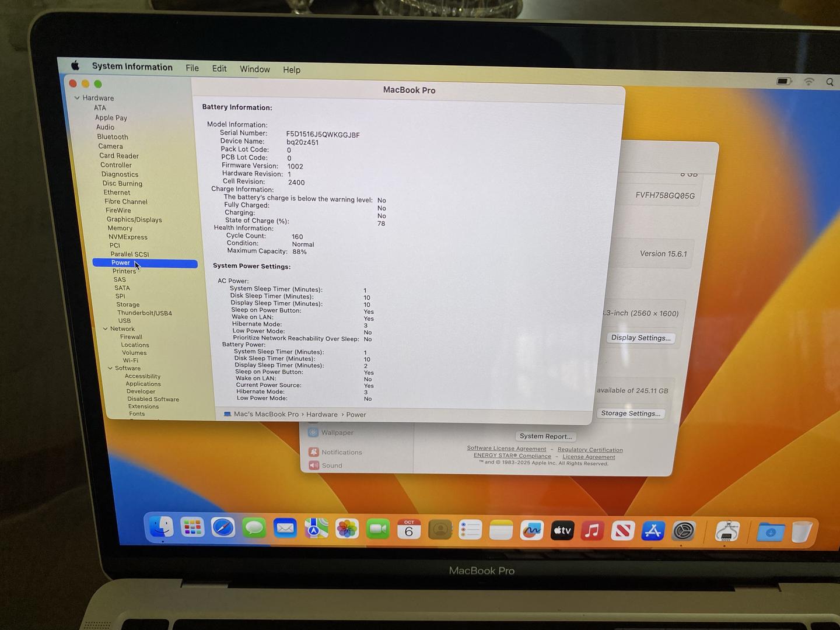Open the Trash in the Dock

[801, 532]
